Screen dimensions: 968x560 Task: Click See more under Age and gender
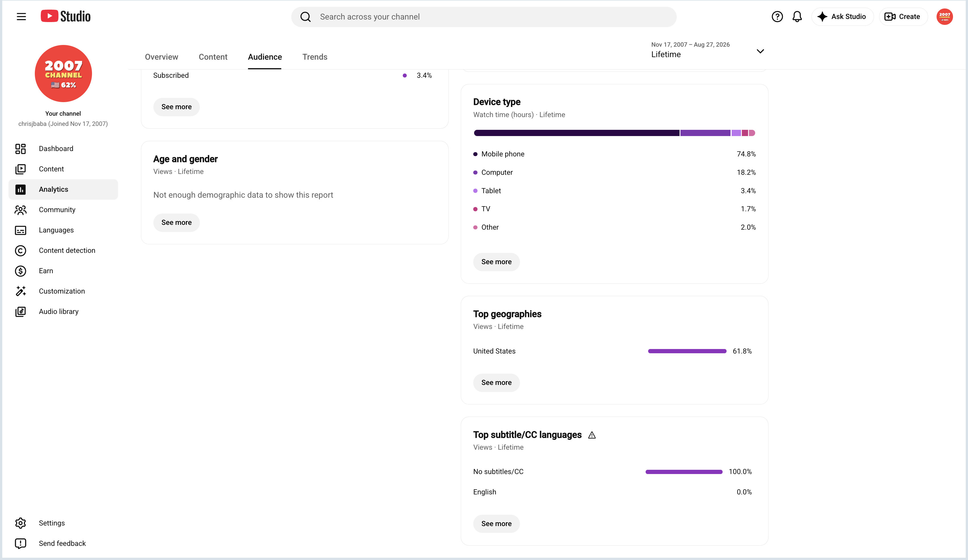176,222
